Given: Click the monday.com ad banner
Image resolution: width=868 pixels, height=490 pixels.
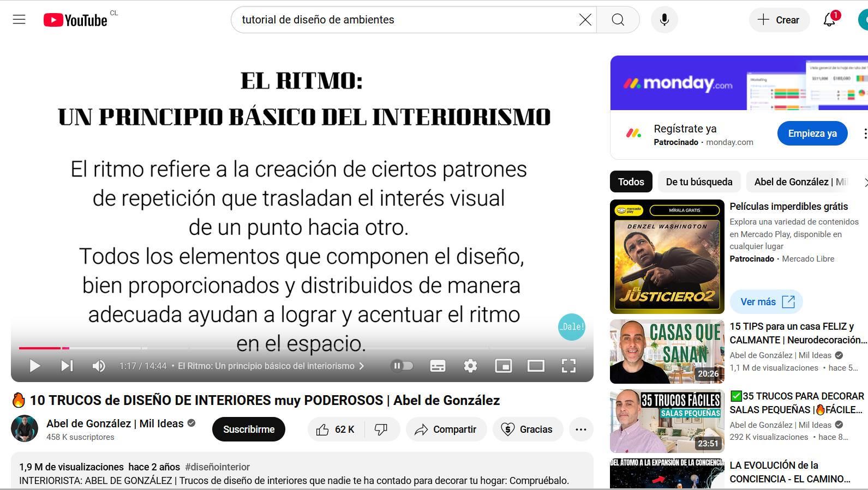Looking at the screenshot, I should click(x=739, y=83).
